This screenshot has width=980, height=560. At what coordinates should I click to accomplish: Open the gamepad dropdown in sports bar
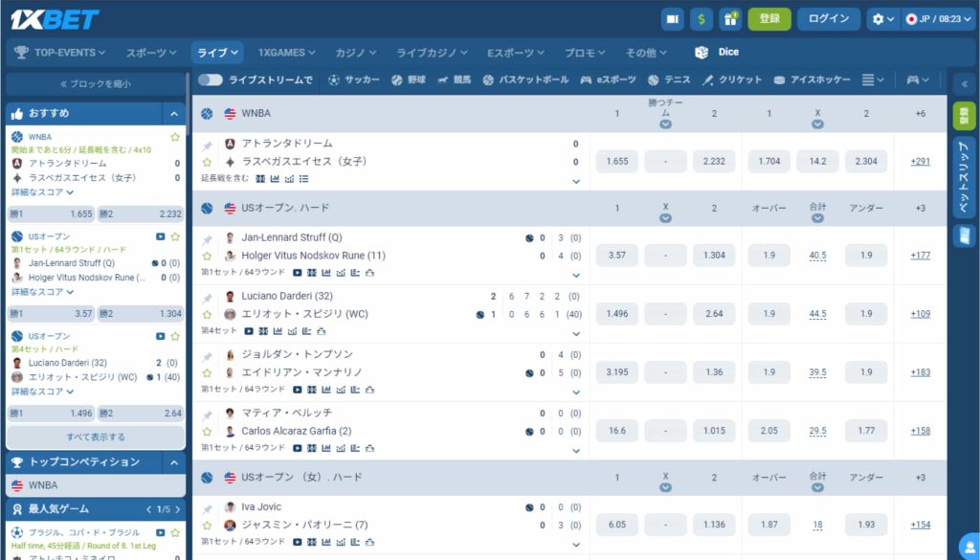[918, 80]
